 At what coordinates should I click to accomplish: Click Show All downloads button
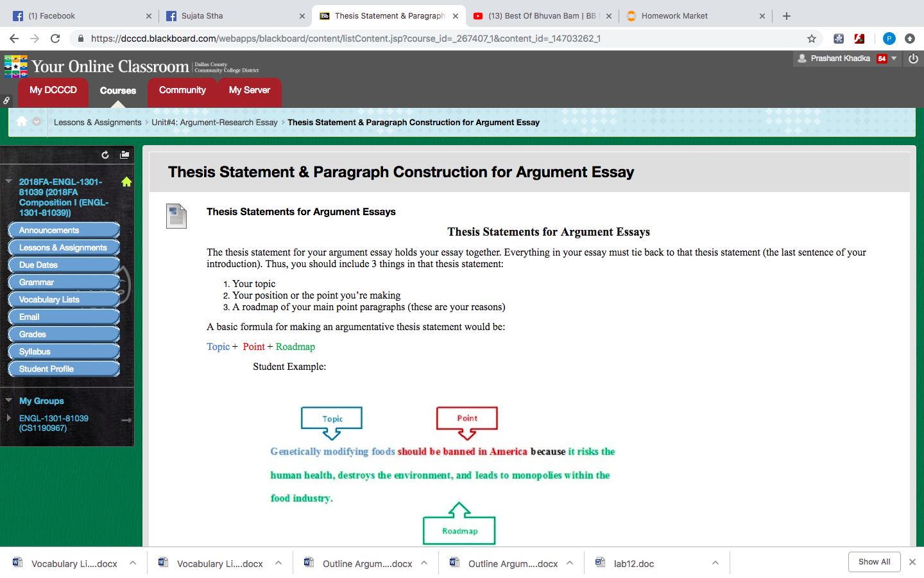click(x=874, y=562)
